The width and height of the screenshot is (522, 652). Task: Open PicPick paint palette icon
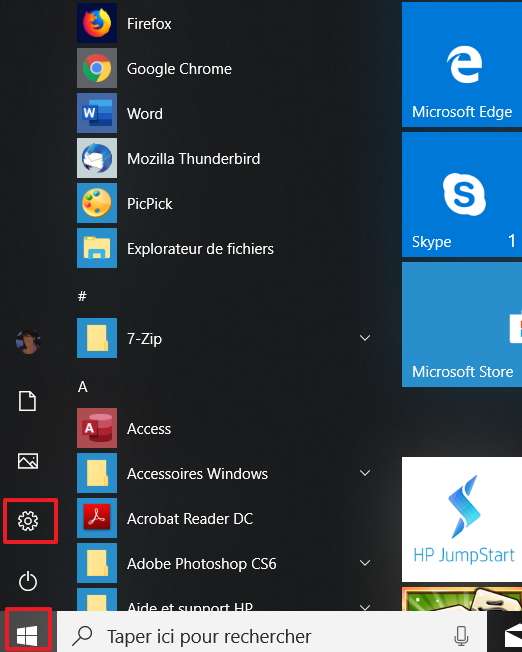[x=97, y=203]
